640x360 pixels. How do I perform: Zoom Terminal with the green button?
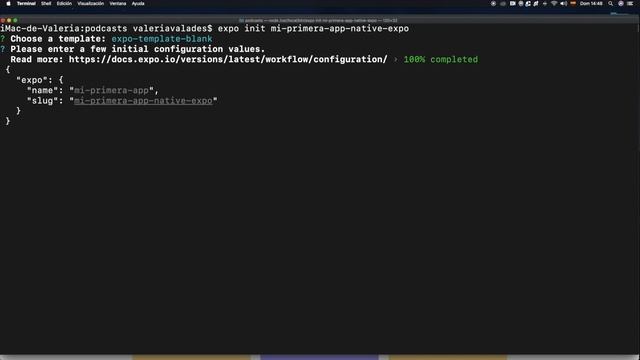16,20
